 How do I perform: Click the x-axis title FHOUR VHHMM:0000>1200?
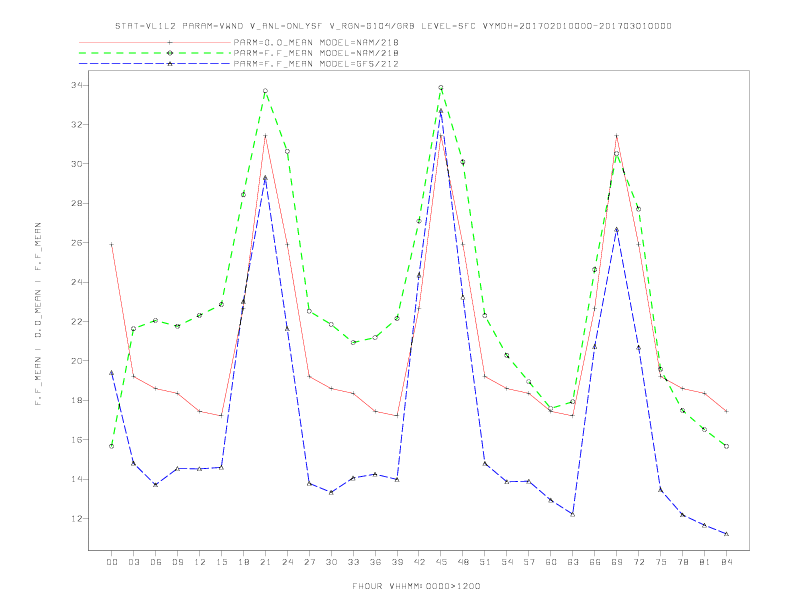416,586
